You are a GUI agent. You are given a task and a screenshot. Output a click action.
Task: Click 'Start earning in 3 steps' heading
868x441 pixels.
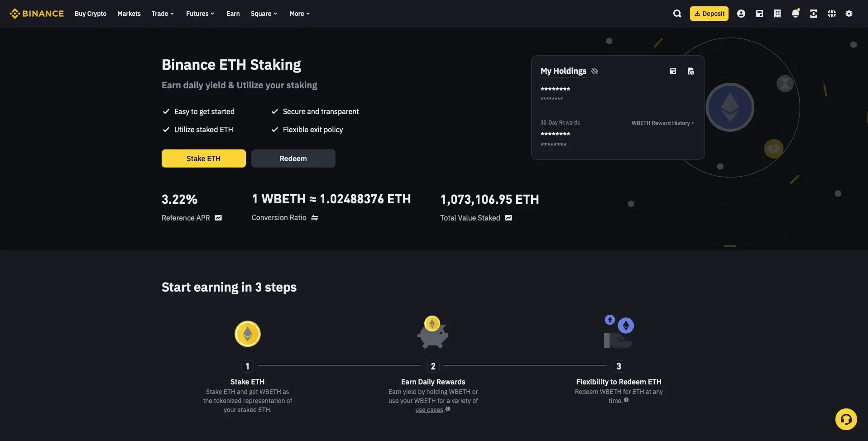click(229, 287)
